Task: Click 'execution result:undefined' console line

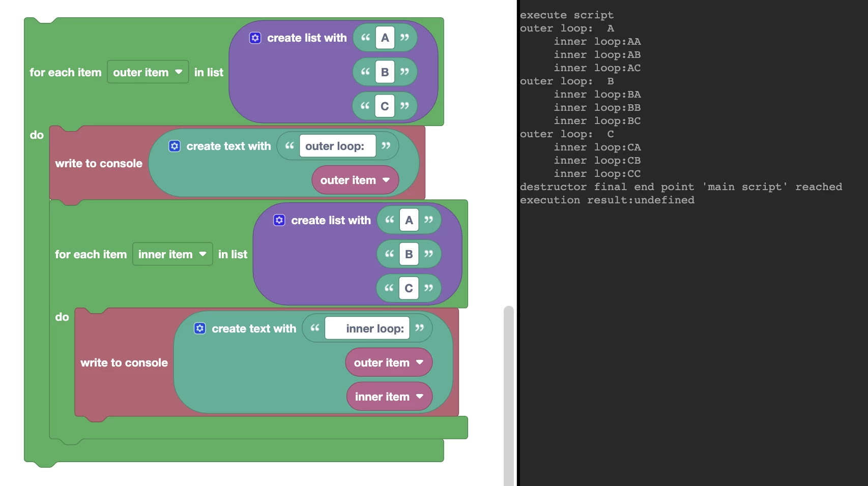Action: click(607, 200)
